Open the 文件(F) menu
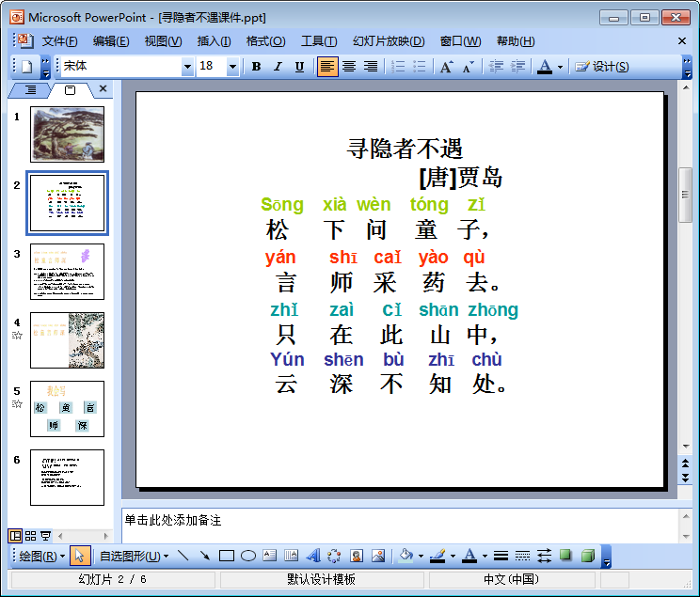Image resolution: width=700 pixels, height=597 pixels. click(59, 41)
